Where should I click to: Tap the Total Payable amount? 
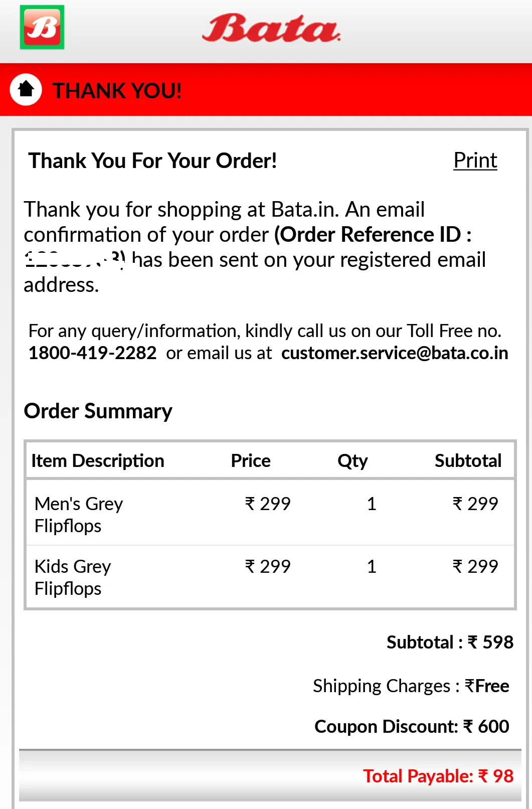[438, 776]
